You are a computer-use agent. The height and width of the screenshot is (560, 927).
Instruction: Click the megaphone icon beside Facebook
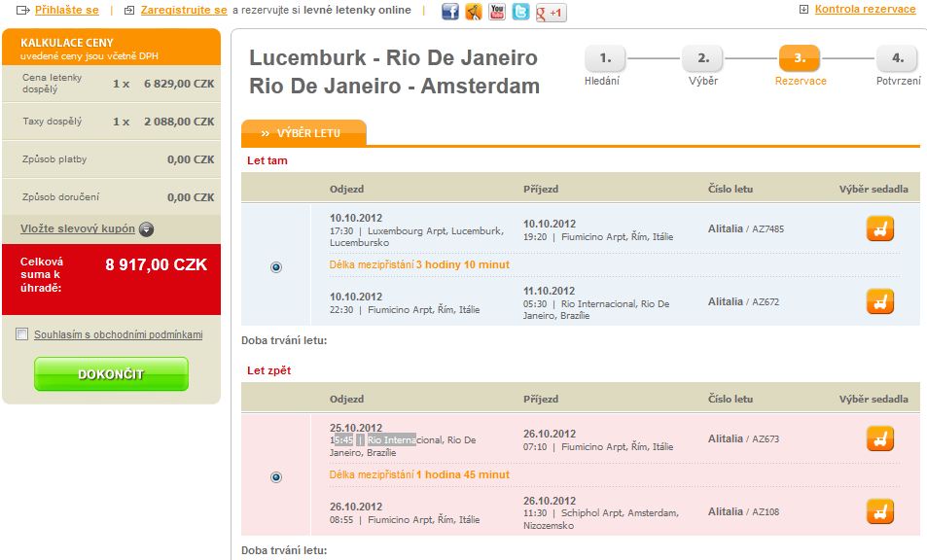474,12
